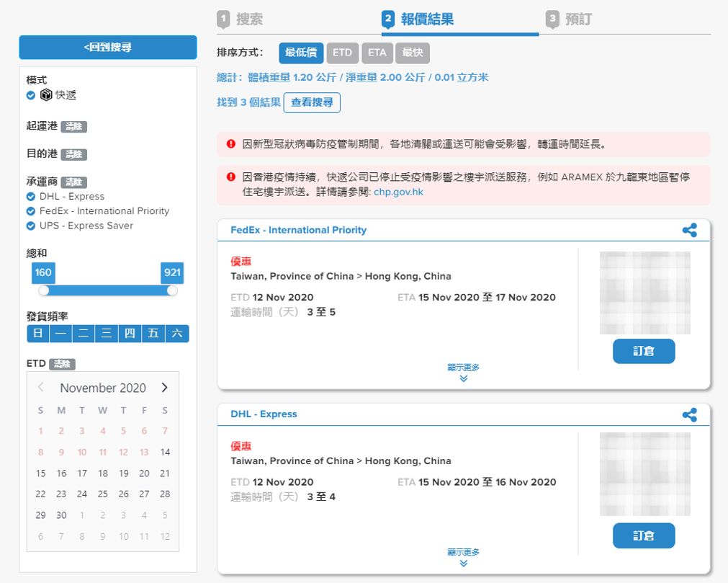This screenshot has height=583, width=728.
Task: Click minimum price slider handle at 160
Action: pyautogui.click(x=44, y=290)
